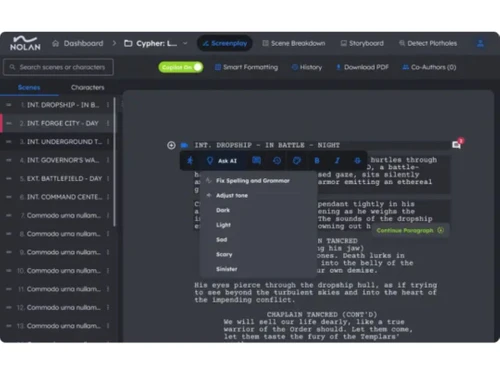Open the three-dot menu for scene 8

pos(108,234)
